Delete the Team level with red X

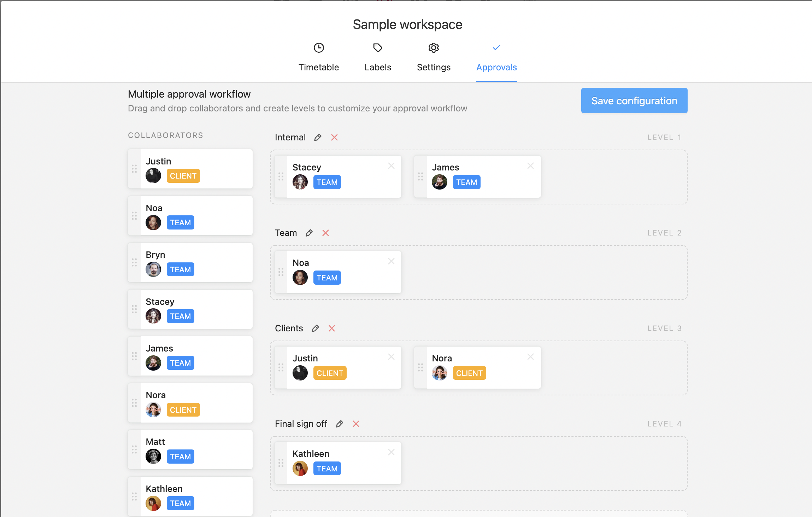click(325, 233)
